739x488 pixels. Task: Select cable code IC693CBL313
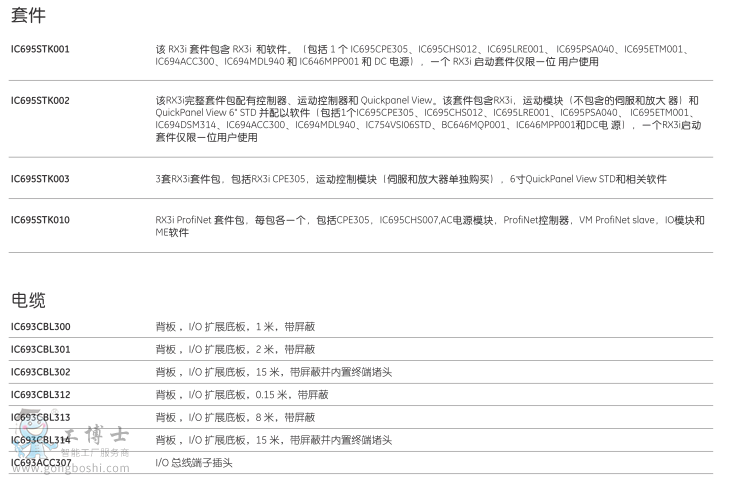click(x=40, y=417)
